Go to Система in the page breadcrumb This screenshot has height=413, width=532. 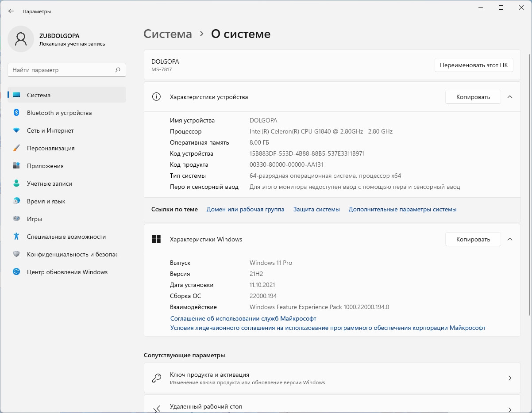pos(168,34)
